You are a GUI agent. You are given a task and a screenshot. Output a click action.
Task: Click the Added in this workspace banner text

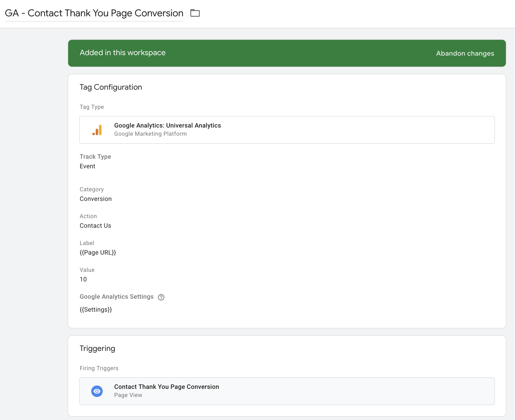(x=123, y=53)
